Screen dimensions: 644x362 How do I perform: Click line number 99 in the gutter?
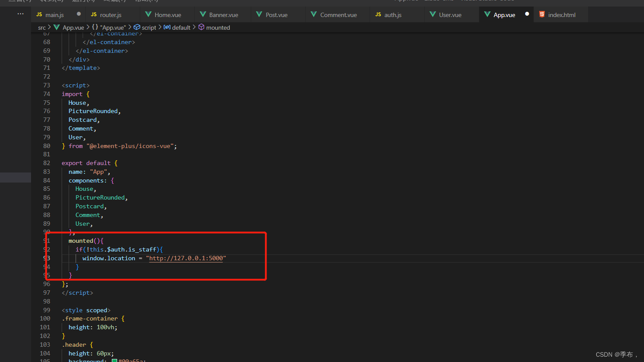(x=47, y=310)
